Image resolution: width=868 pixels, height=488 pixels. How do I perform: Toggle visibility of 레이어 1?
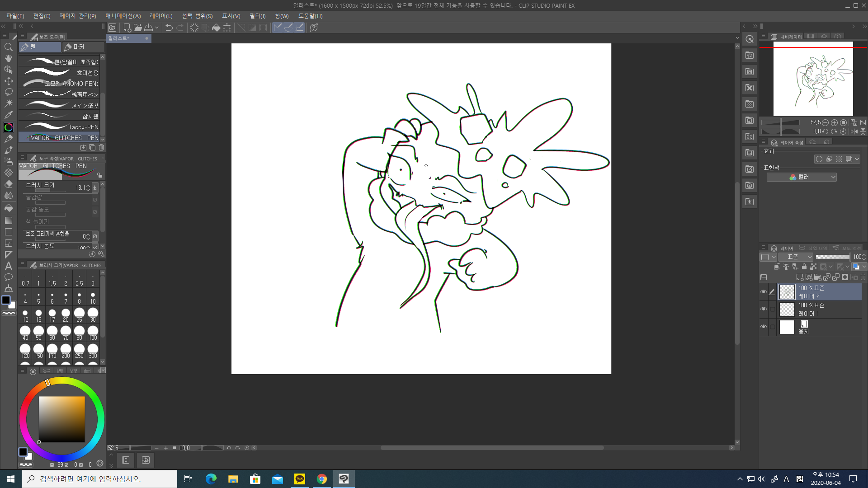(x=764, y=309)
